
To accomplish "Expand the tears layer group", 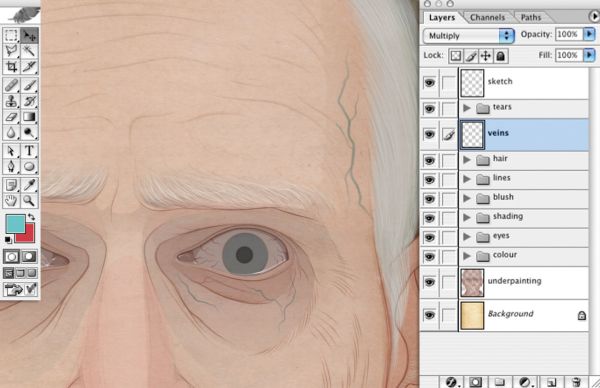I will point(466,108).
